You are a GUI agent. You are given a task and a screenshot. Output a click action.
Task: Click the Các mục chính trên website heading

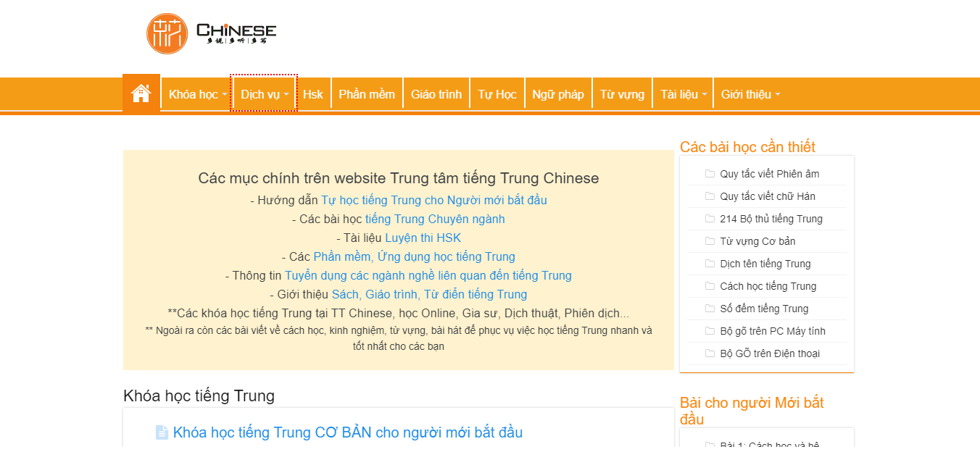399,178
